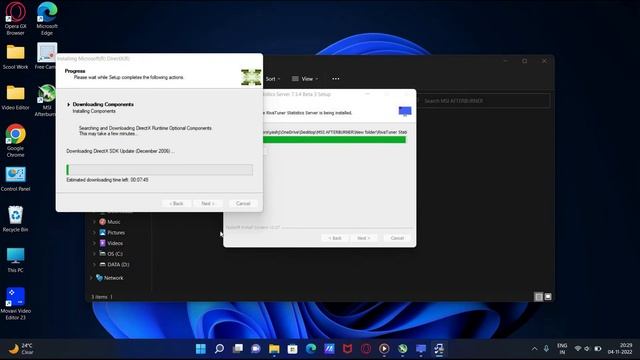This screenshot has width=640, height=360.
Task: Open the Control Panel desktop icon
Action: 16,179
